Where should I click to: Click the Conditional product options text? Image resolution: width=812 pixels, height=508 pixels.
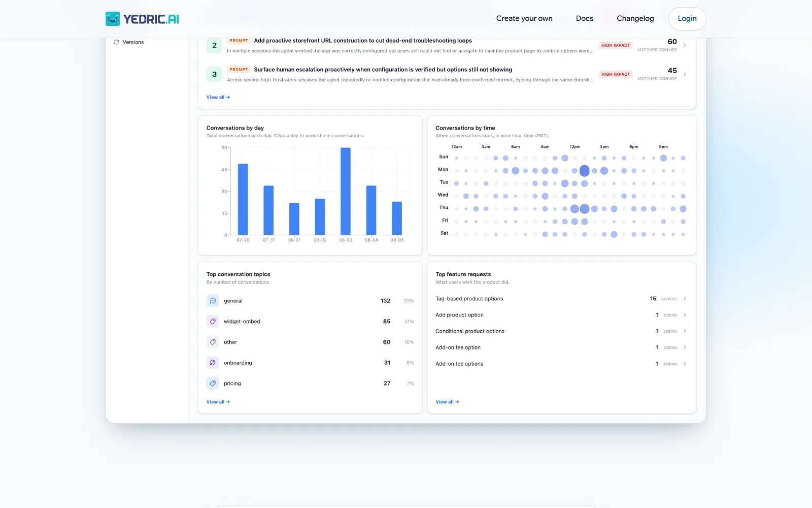[470, 331]
